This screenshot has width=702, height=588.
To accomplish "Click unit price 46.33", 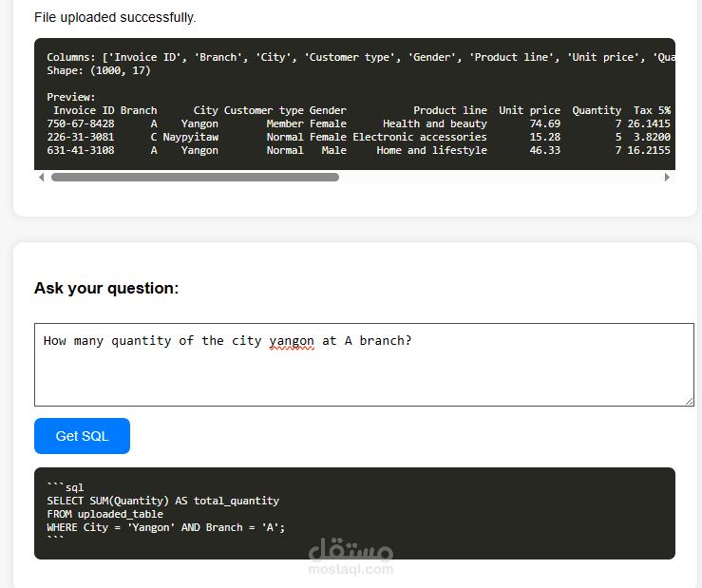I will (x=545, y=150).
